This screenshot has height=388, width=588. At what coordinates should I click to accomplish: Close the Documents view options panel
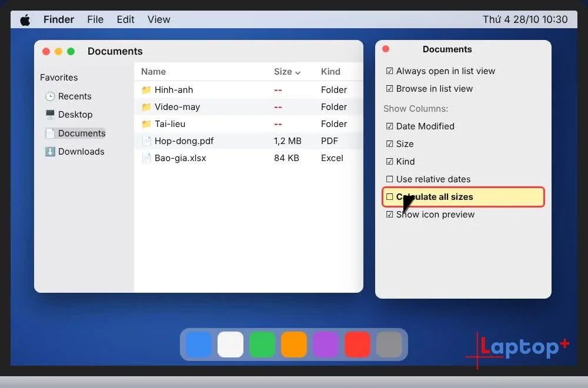click(386, 49)
